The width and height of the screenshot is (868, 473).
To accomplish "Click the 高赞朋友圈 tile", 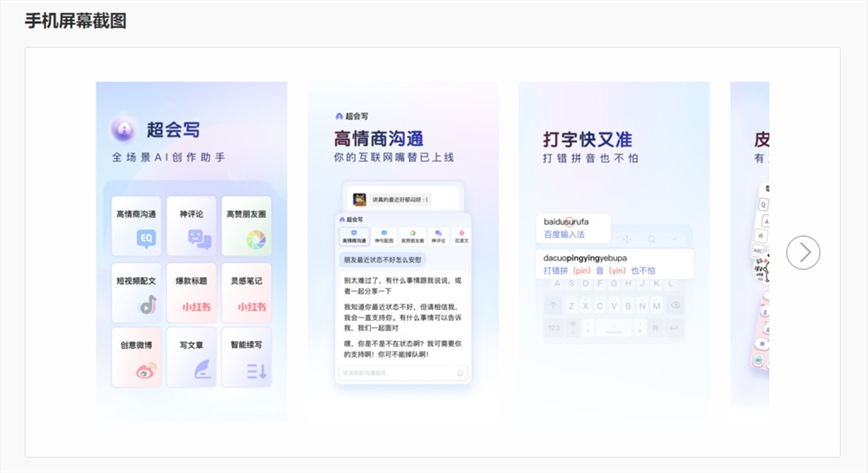I will click(247, 226).
